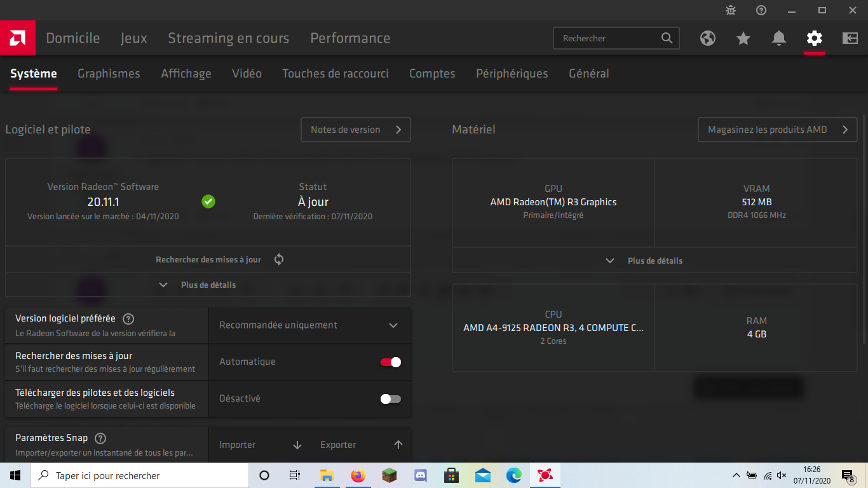
Task: Open Microsoft Edge from the taskbar
Action: (513, 475)
